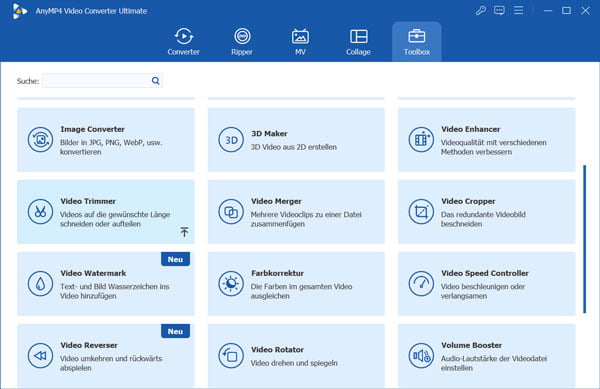Select the Video Enhancer icon

pyautogui.click(x=421, y=140)
